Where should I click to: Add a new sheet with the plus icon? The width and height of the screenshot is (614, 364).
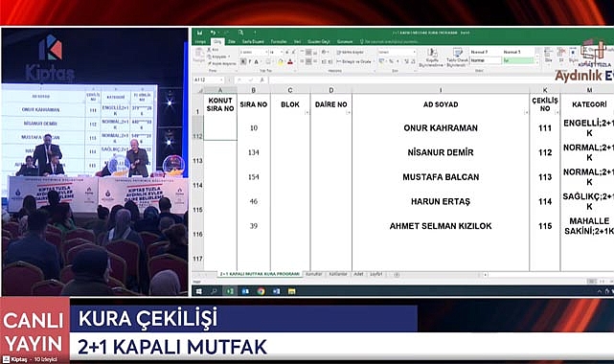coord(397,274)
